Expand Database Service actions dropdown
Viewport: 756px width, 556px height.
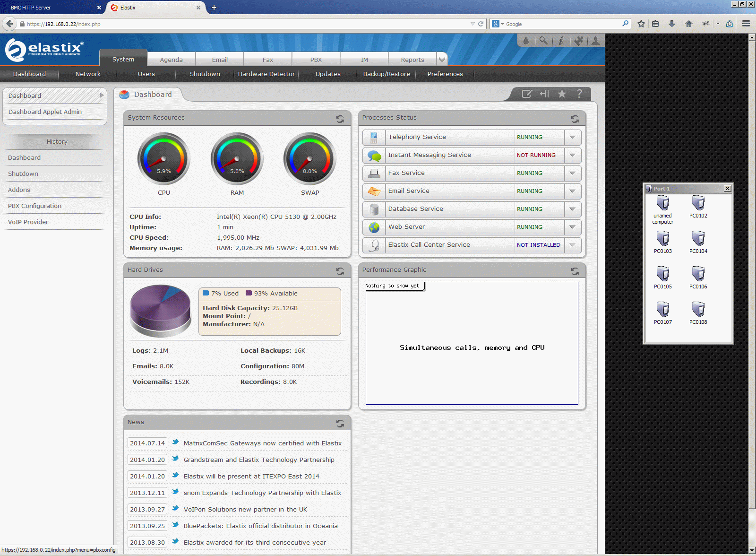573,209
